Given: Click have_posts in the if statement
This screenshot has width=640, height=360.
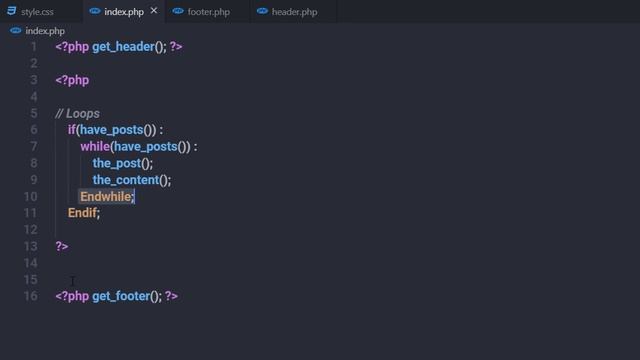Looking at the screenshot, I should pos(111,130).
